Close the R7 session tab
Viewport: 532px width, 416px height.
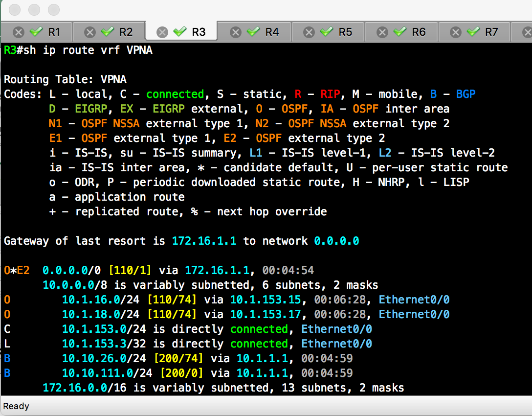456,32
